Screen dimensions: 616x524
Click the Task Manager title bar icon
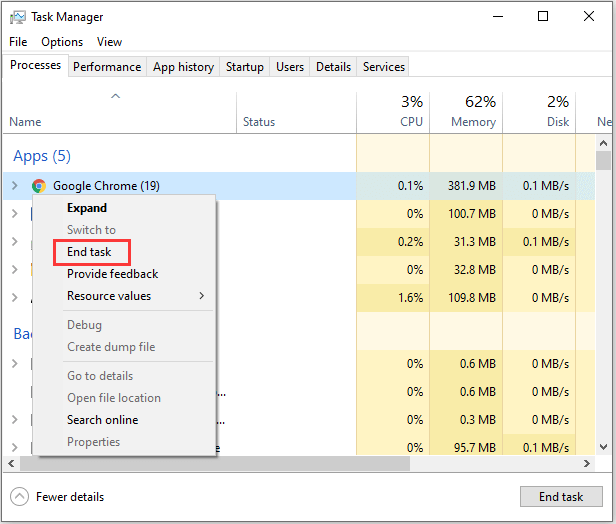point(18,17)
